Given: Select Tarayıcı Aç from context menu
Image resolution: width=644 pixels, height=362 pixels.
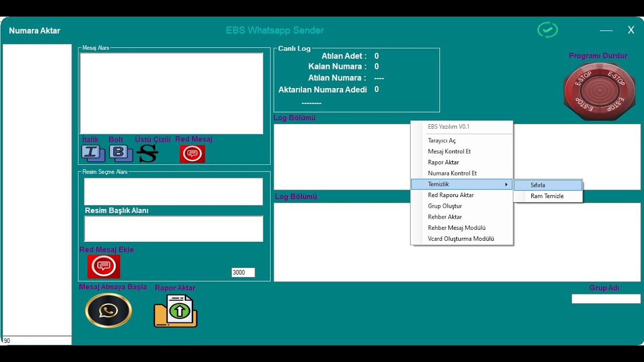Looking at the screenshot, I should 461,141.
